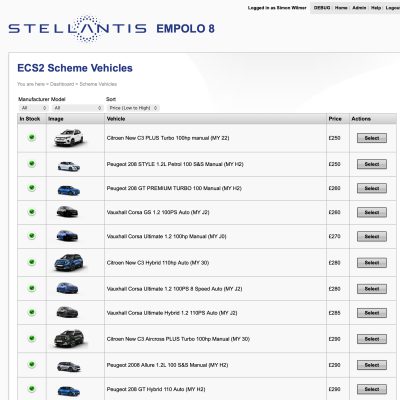Click in-stock icon for Peugeot 208 STYLE
The width and height of the screenshot is (400, 400).
click(32, 164)
